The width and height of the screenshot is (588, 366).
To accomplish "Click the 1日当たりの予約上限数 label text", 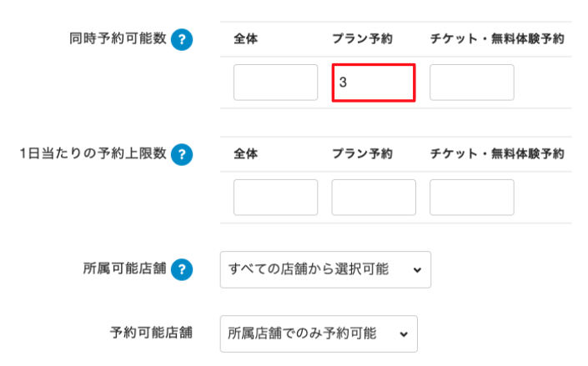I will tap(93, 154).
